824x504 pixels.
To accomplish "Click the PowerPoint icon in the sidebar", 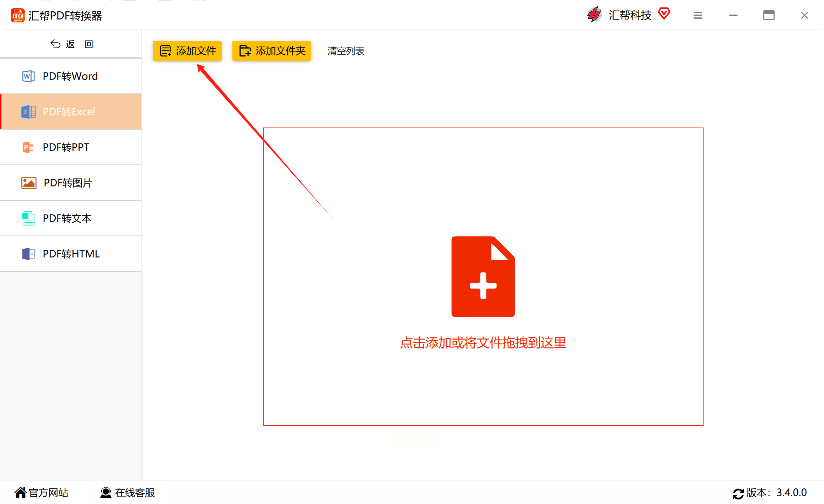I will click(28, 147).
